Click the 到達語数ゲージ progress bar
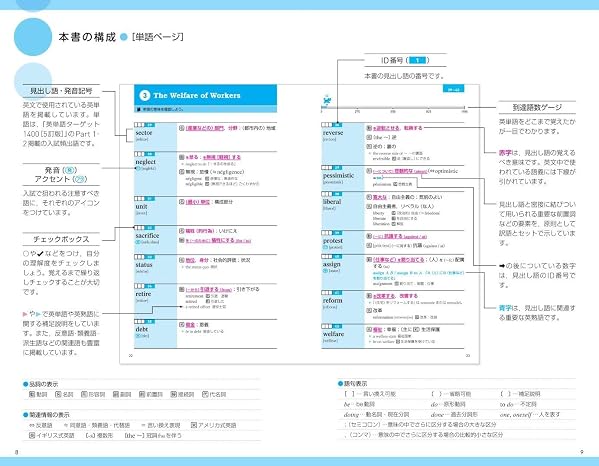 click(x=393, y=108)
